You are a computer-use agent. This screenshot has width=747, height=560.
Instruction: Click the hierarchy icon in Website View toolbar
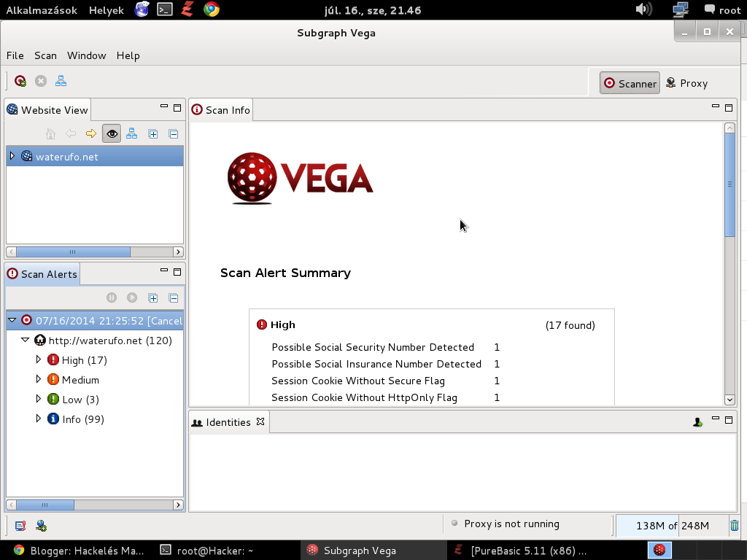click(x=132, y=134)
